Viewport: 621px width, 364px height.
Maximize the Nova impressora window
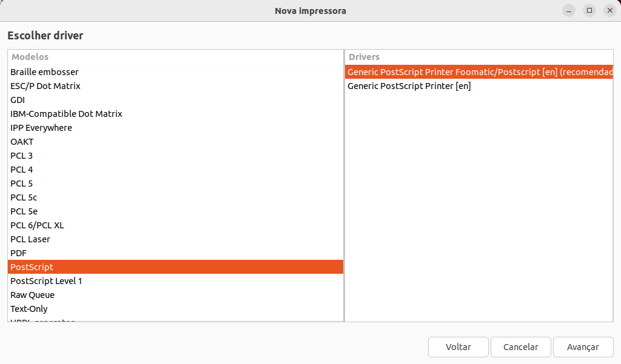tap(589, 10)
